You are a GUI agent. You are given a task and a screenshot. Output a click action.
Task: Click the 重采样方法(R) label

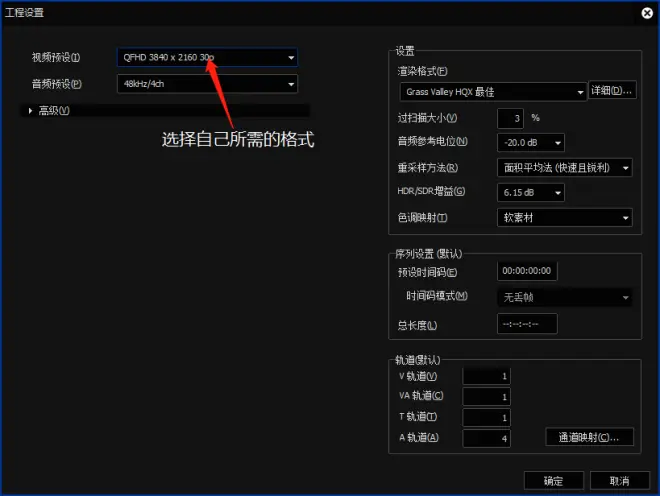[x=428, y=168]
